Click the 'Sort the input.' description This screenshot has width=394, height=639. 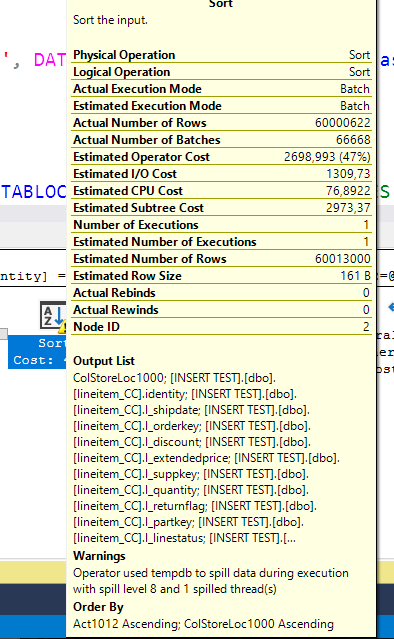(x=110, y=20)
